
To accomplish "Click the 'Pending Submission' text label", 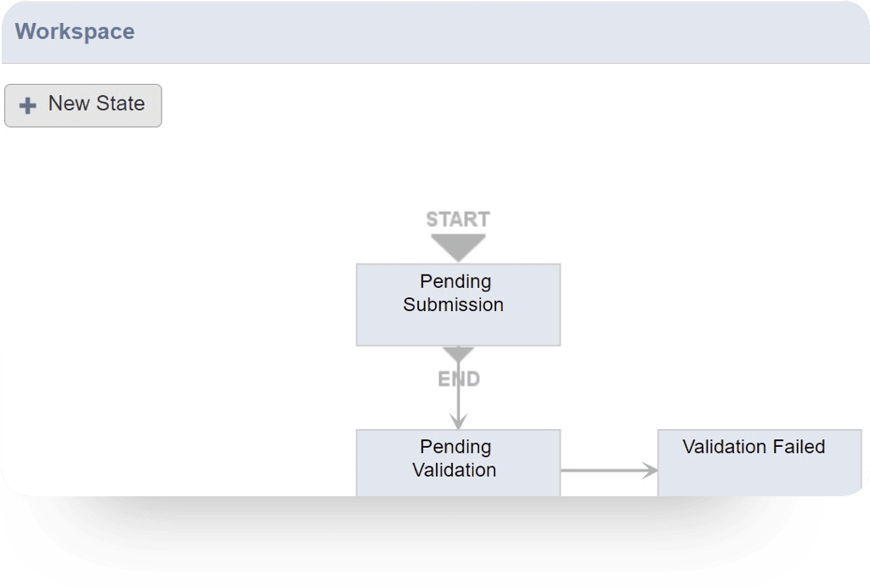I will [x=454, y=293].
